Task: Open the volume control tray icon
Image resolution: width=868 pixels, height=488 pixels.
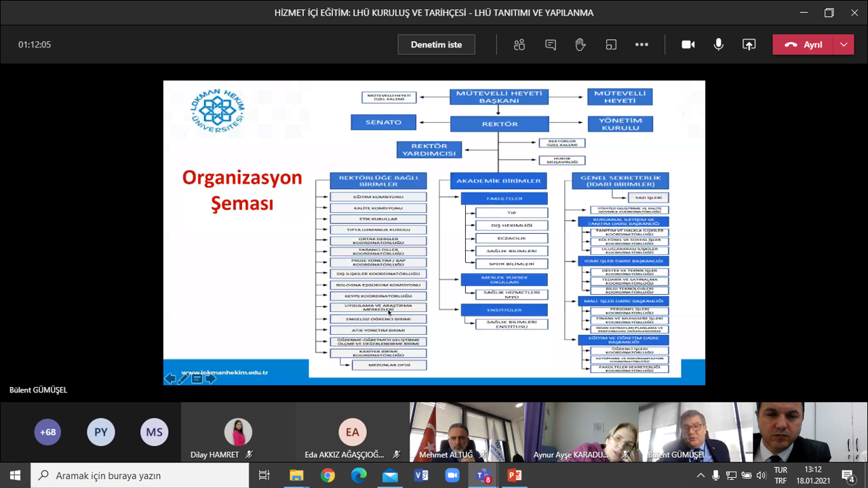Action: coord(762,475)
